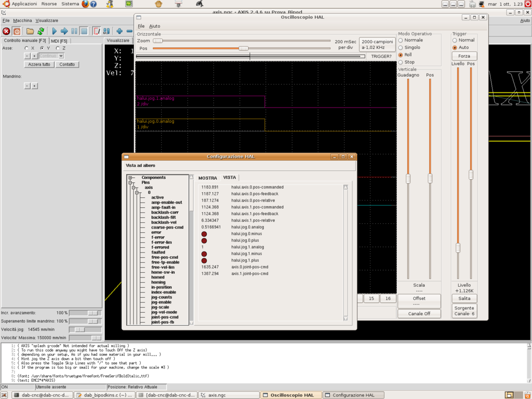Collapse the Pins tree node
Image resolution: width=532 pixels, height=399 pixels.
tap(130, 182)
